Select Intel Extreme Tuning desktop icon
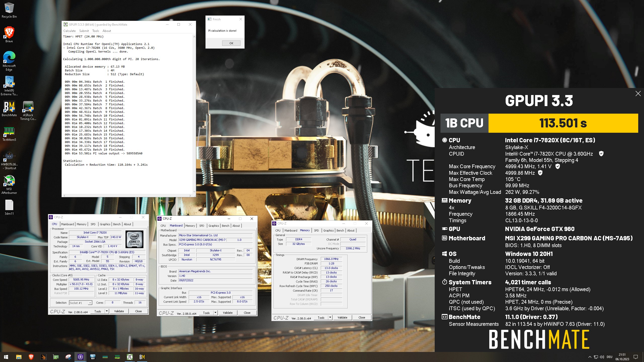The width and height of the screenshot is (644, 362). (9, 86)
